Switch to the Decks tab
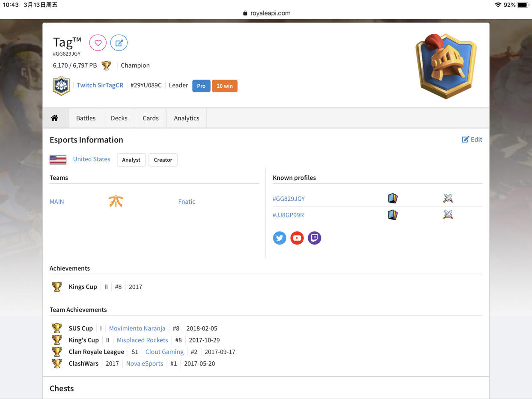Image resolution: width=532 pixels, height=399 pixels. click(119, 118)
